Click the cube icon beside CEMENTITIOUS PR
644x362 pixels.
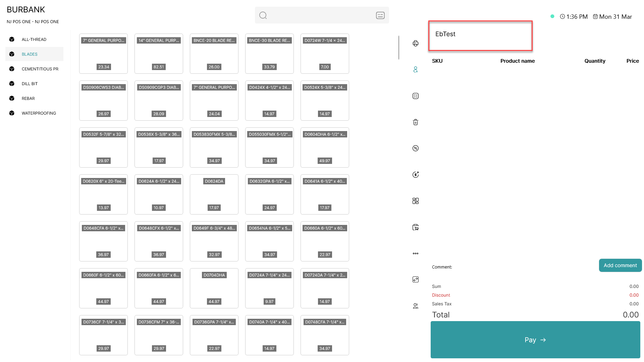point(12,69)
